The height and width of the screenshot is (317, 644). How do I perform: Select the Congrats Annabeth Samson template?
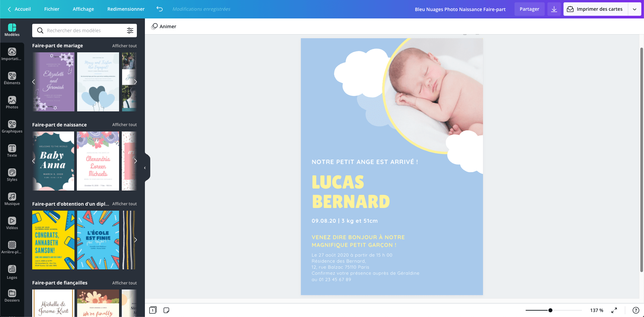click(x=53, y=240)
